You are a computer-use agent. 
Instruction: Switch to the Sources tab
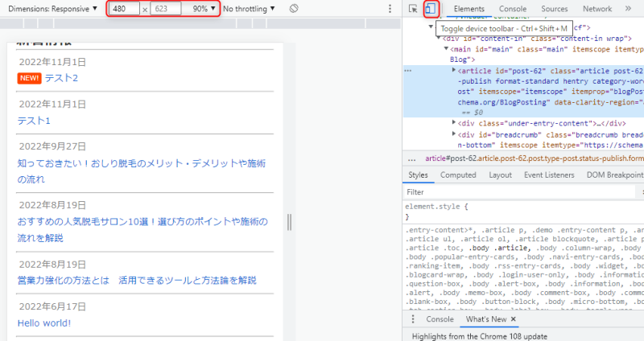[554, 9]
